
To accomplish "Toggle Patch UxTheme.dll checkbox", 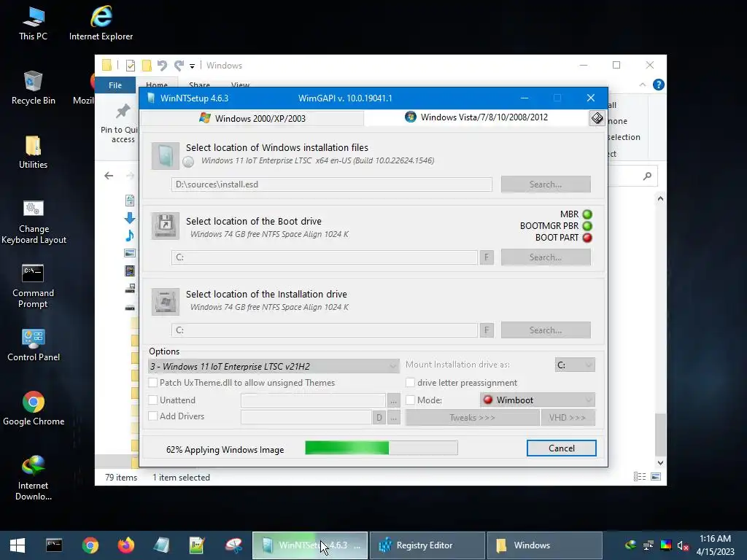I will (153, 382).
